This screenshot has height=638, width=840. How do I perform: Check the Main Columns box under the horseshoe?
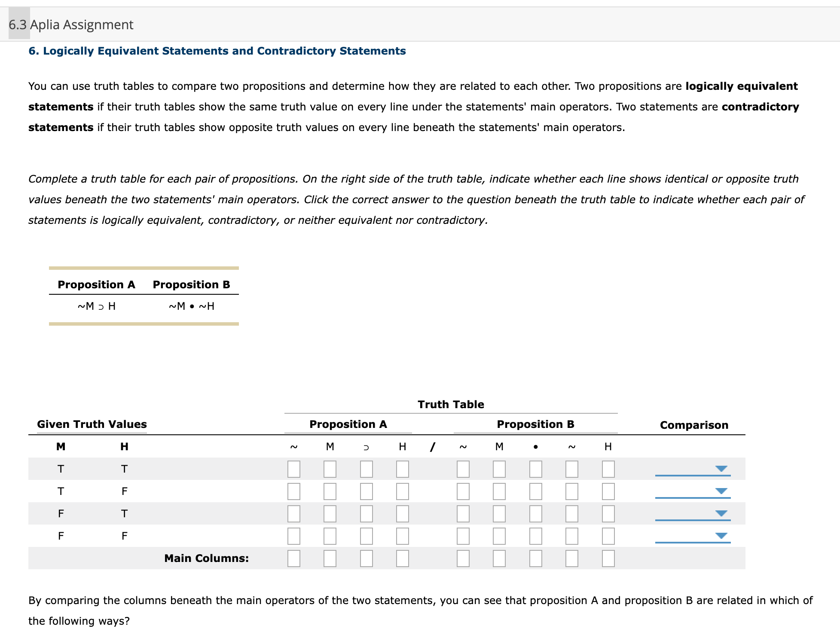click(366, 559)
